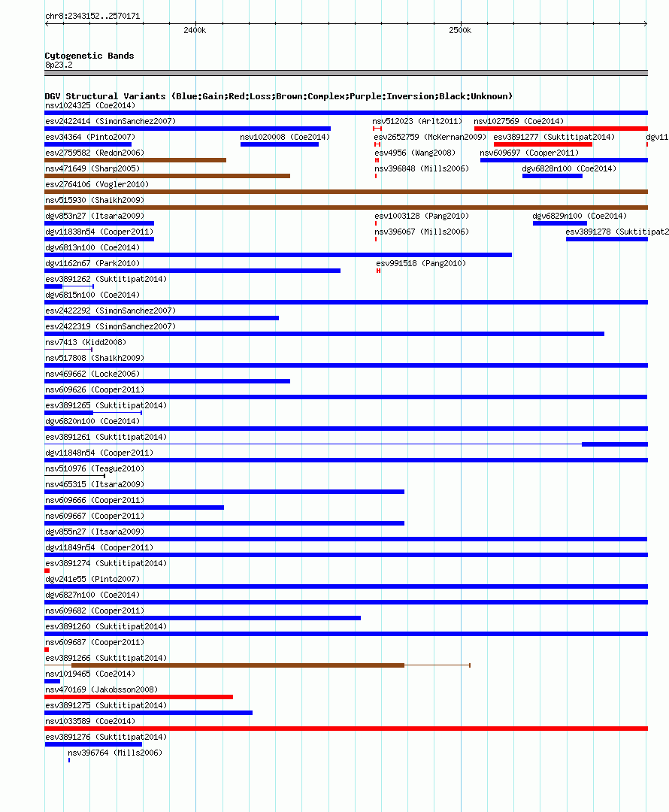Open nsv512023 (Arlt2011) variant
The width and height of the screenshot is (669, 812).
[x=417, y=121]
